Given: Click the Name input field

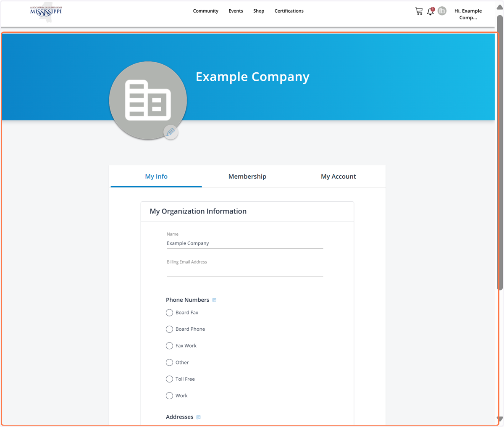Looking at the screenshot, I should click(245, 243).
